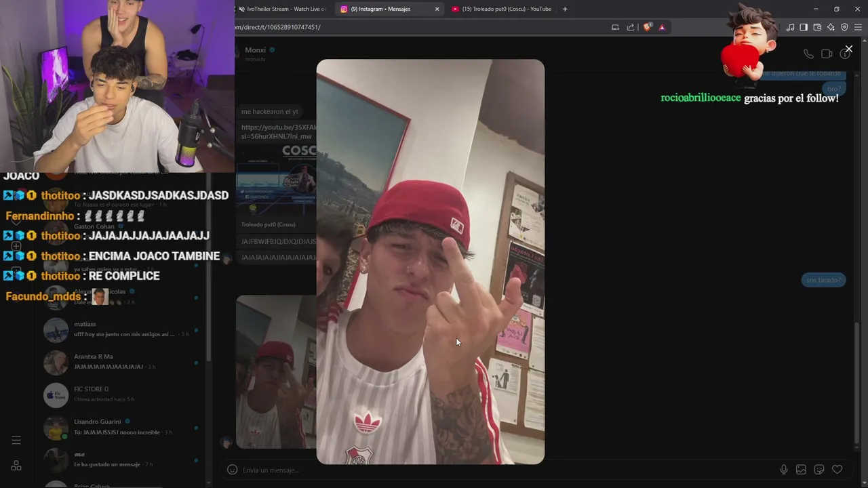Click the Gaston Cohan conversation name

click(x=94, y=226)
